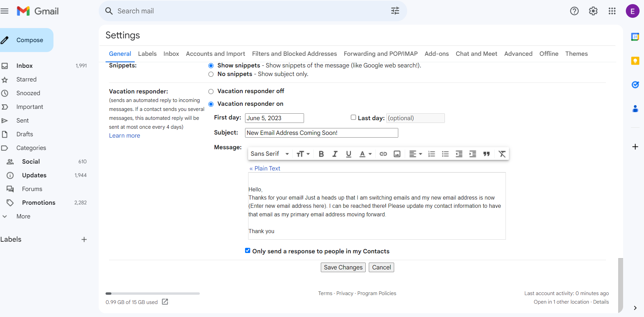Insert a link into the vacation message
Viewport: 644px width, 317px height.
[383, 154]
